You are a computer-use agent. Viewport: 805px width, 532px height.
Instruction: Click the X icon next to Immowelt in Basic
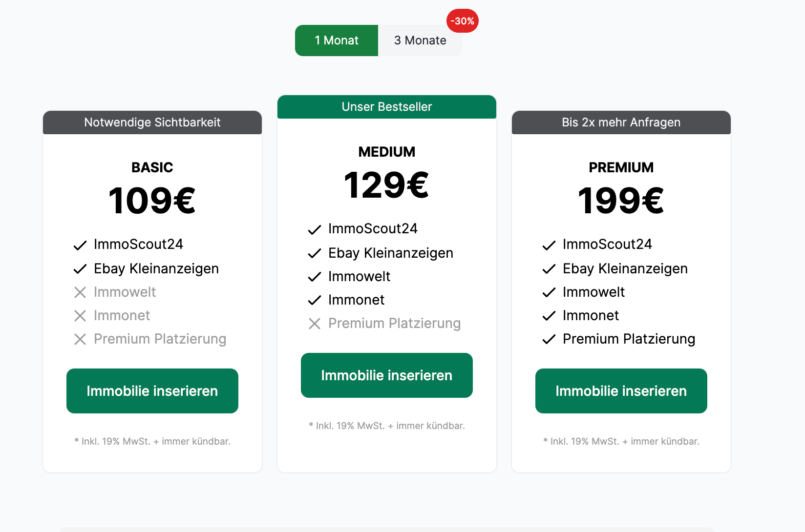(80, 292)
